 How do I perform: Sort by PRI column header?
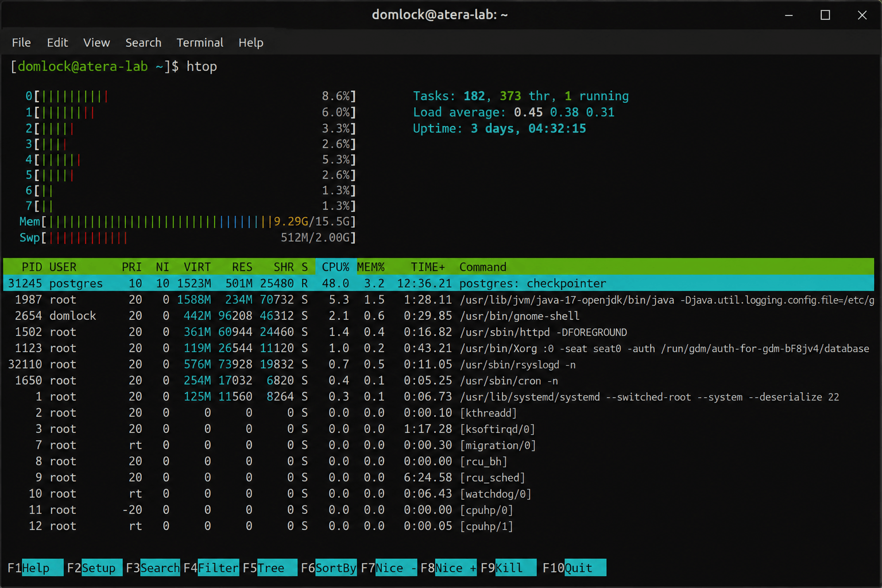pyautogui.click(x=131, y=267)
